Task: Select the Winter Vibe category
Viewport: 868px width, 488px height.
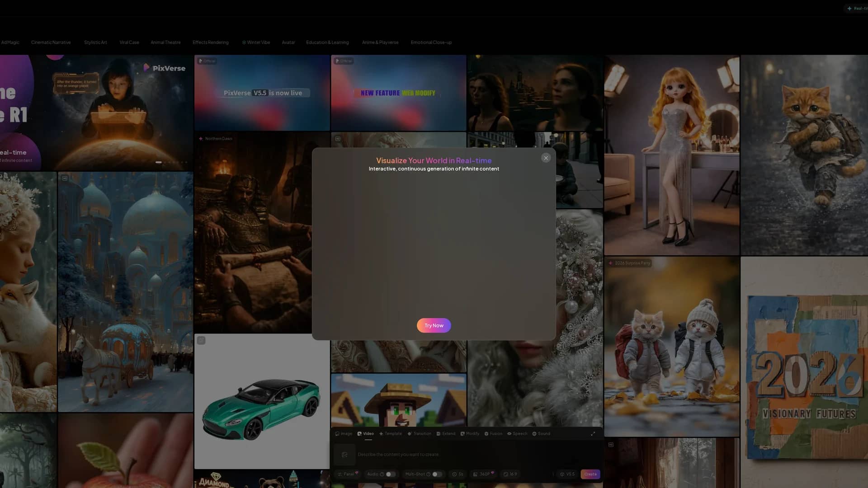Action: click(x=256, y=42)
